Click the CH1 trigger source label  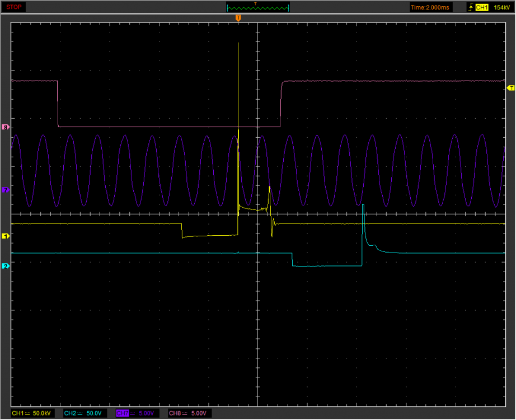click(481, 7)
